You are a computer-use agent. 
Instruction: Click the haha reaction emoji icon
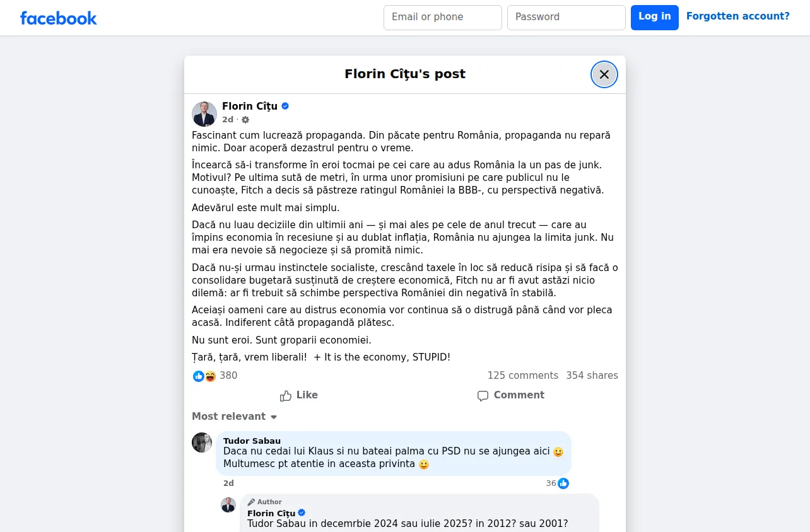point(210,376)
